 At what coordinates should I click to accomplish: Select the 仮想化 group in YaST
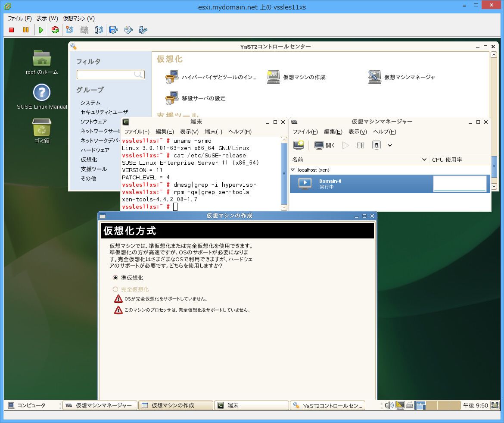click(89, 160)
